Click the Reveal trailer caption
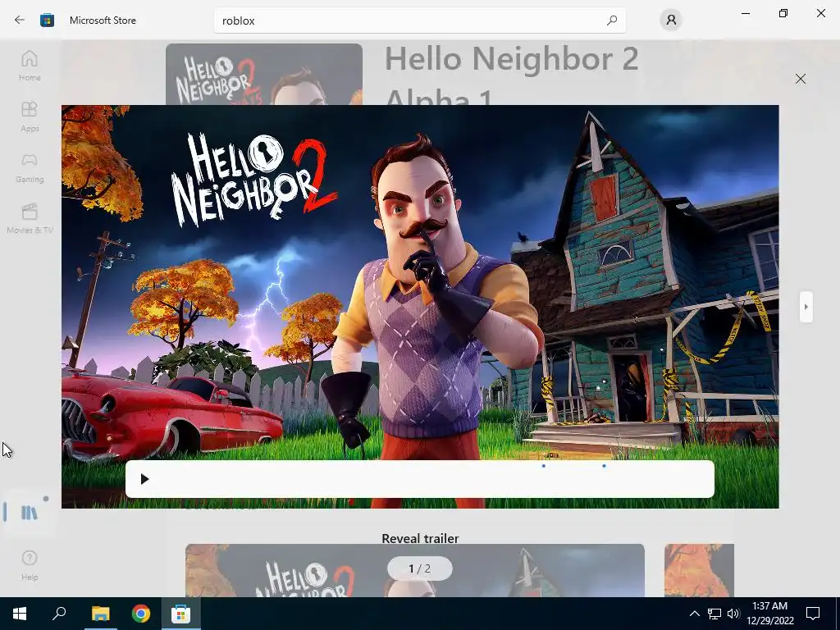Image resolution: width=840 pixels, height=630 pixels. pos(420,538)
